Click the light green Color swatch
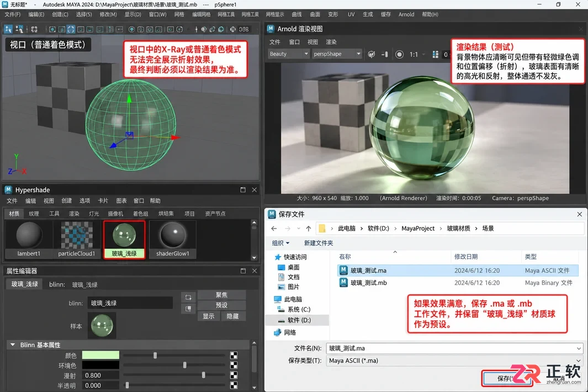588x392 pixels. [100, 355]
